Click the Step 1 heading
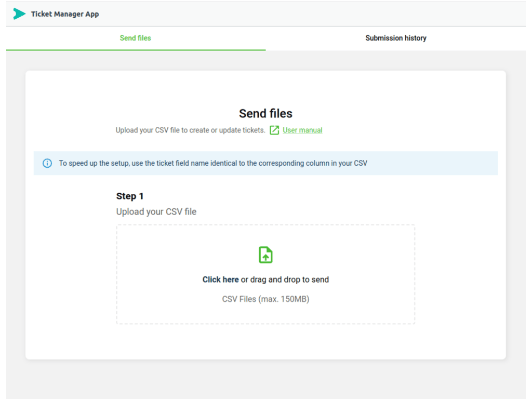 [130, 196]
